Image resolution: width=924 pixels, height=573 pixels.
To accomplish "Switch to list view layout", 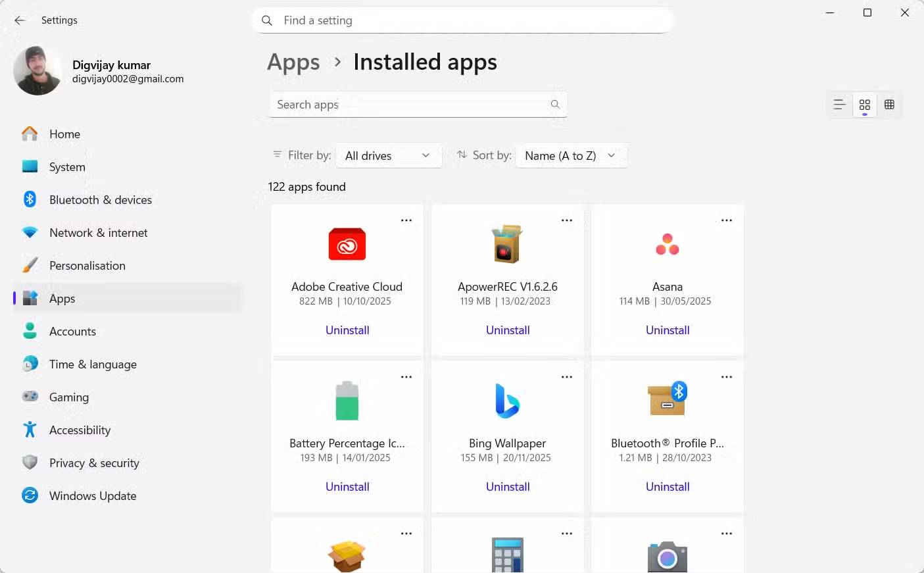I will tap(839, 105).
